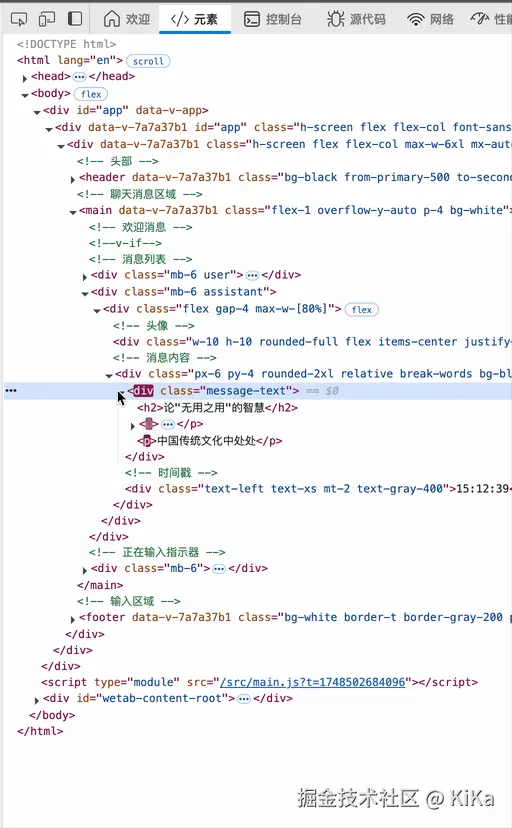512x828 pixels.
Task: Click the scroll badge on html
Action: [x=148, y=61]
